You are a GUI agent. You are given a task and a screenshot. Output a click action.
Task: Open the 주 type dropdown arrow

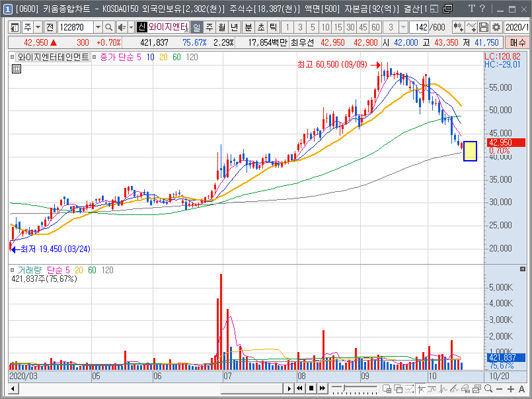pos(38,27)
